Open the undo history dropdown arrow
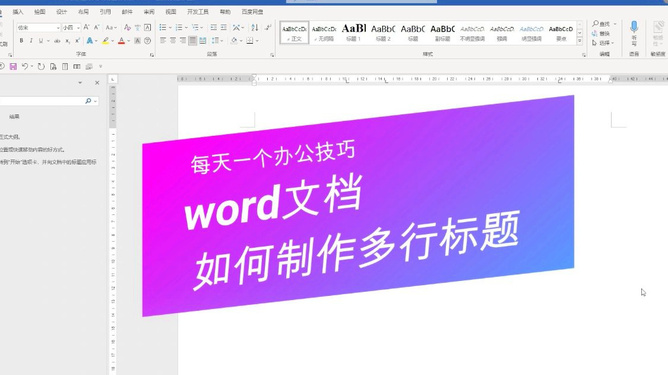 (32, 66)
